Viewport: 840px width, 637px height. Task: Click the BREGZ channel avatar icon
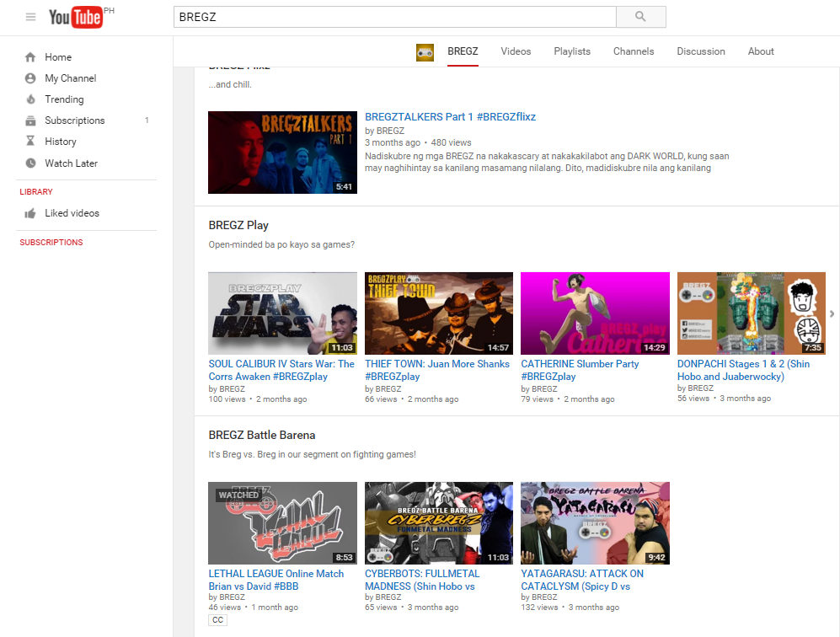point(425,52)
